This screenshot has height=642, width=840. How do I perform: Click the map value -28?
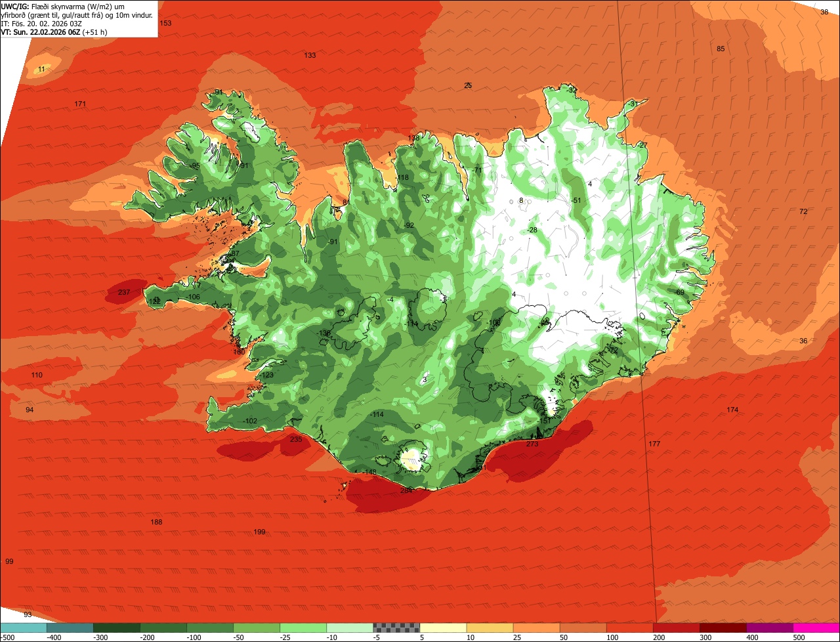(x=532, y=230)
